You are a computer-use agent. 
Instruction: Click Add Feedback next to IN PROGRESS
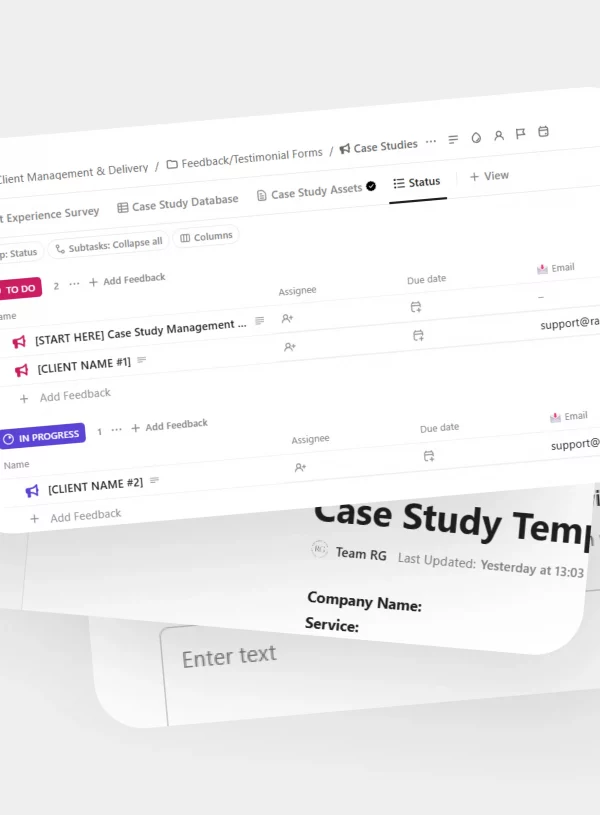tap(169, 426)
